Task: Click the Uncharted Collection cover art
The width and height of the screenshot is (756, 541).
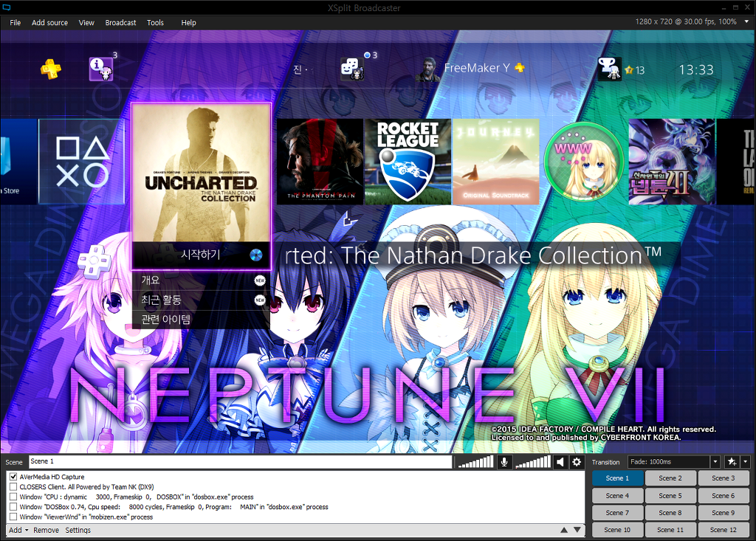Action: point(201,173)
